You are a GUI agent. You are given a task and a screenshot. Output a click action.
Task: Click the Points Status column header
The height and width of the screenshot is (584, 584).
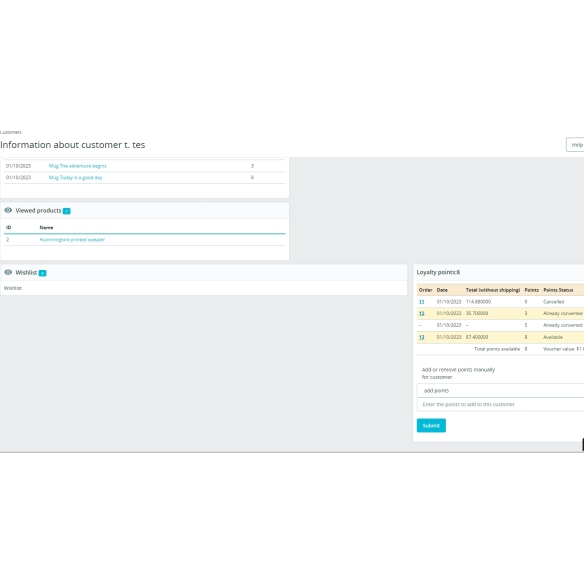coord(558,290)
